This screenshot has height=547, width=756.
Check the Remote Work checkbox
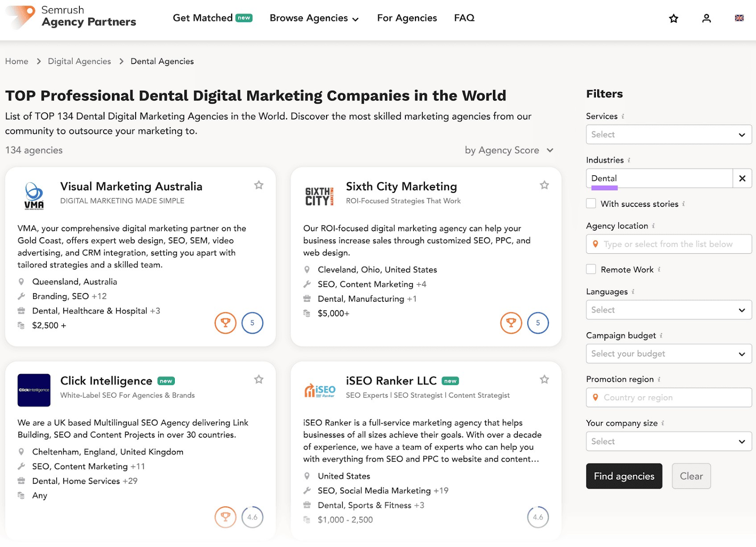[x=591, y=269]
